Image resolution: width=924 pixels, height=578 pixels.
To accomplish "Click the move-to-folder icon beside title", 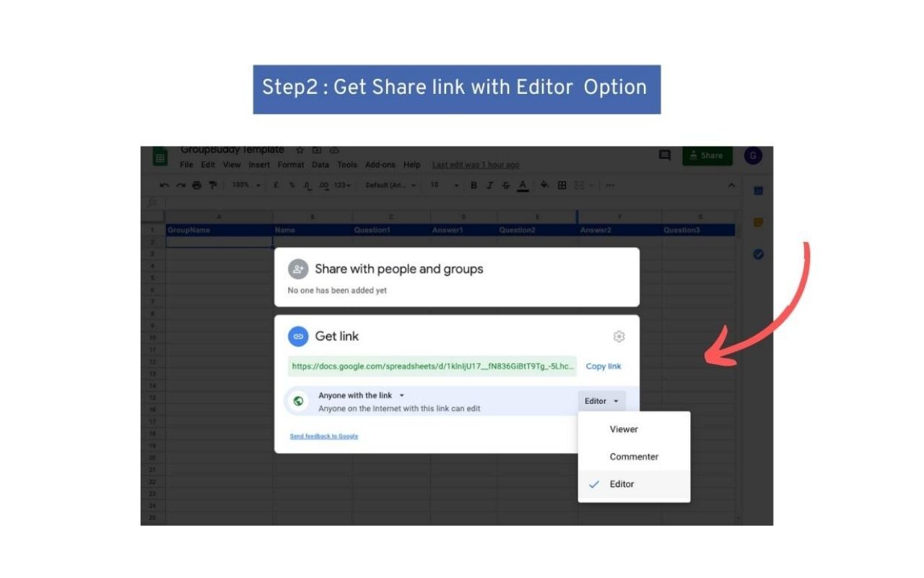I will [317, 150].
